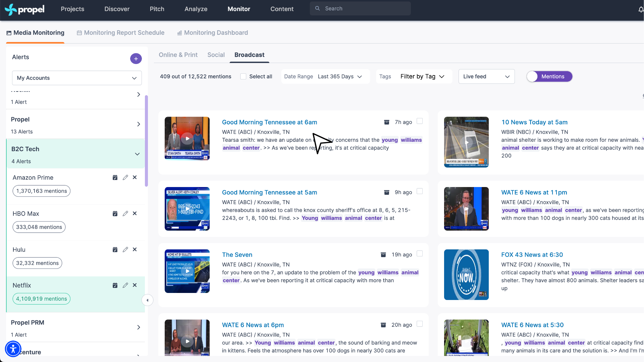Open calendar icon for Netflix alert
Viewport: 644px width, 362px height.
click(x=115, y=285)
